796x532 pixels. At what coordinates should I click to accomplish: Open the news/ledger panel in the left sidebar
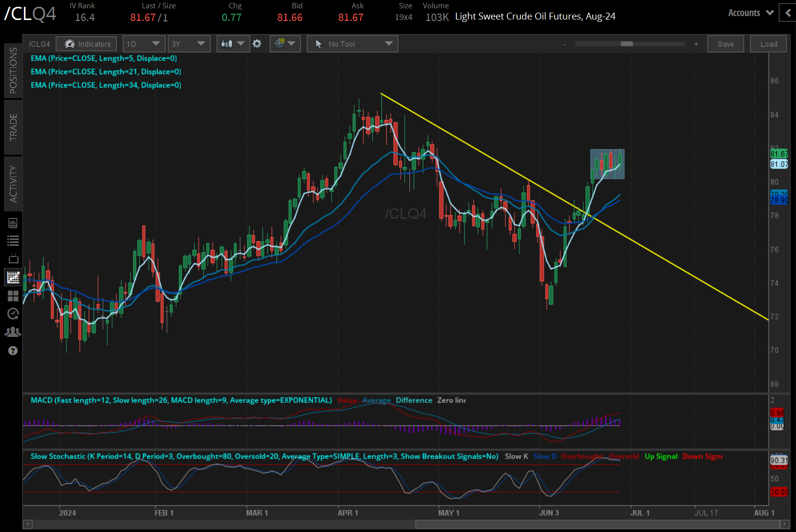(x=13, y=223)
